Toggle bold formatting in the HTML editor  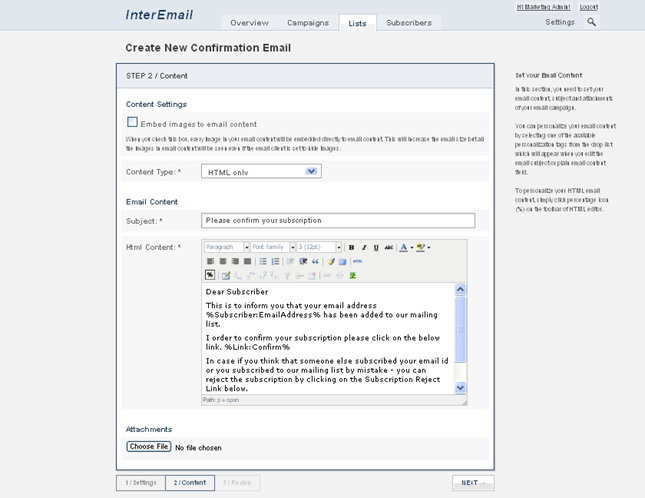(x=352, y=247)
